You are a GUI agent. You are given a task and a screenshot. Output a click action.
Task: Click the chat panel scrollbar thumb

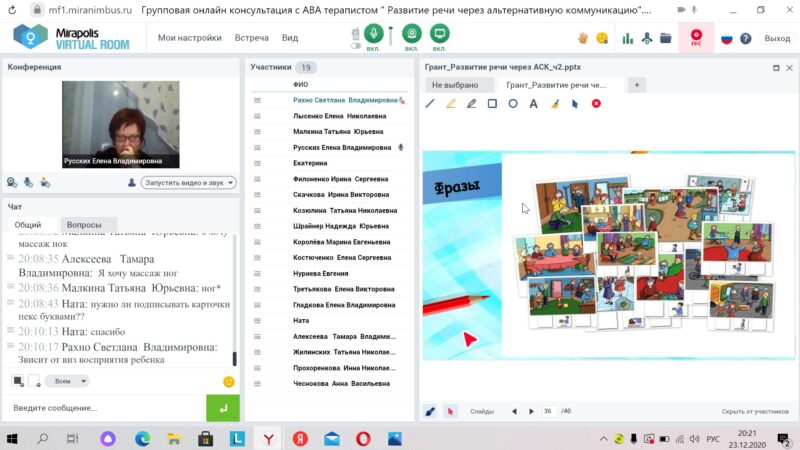point(234,358)
